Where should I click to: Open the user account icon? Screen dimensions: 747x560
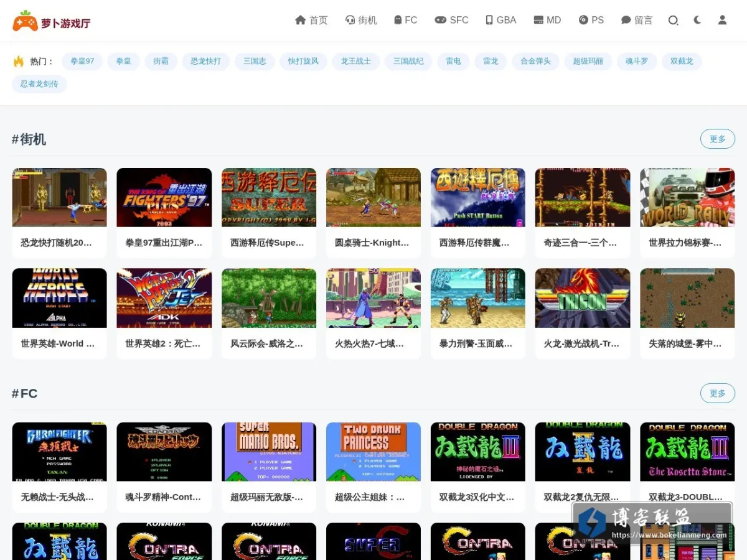coord(722,20)
